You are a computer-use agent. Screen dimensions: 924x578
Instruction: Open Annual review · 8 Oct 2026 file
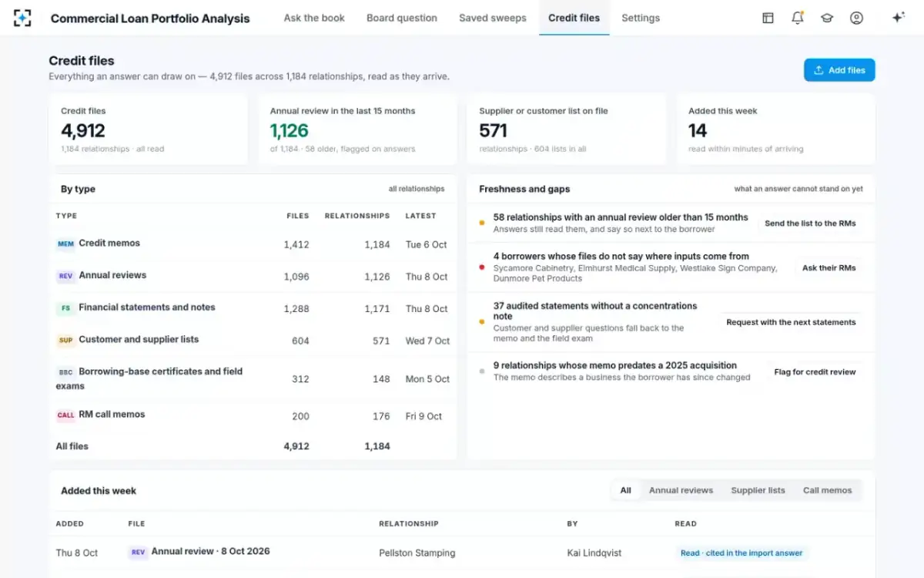click(210, 551)
